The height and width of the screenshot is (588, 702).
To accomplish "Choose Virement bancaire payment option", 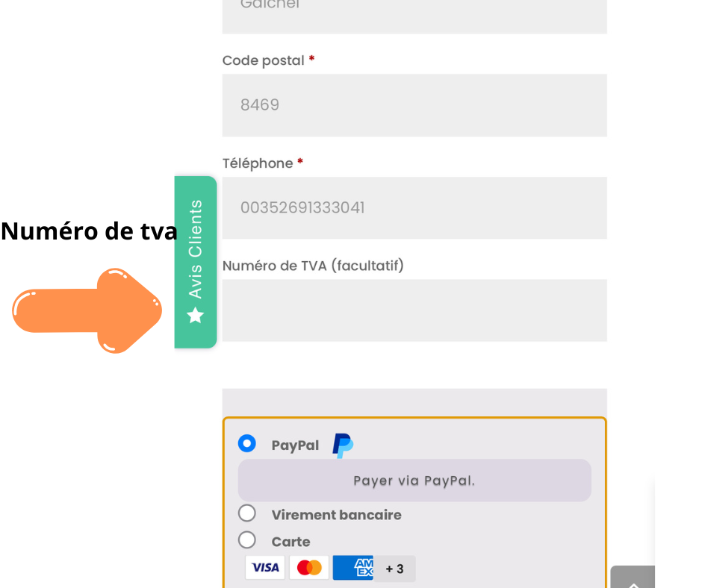I will click(x=246, y=513).
